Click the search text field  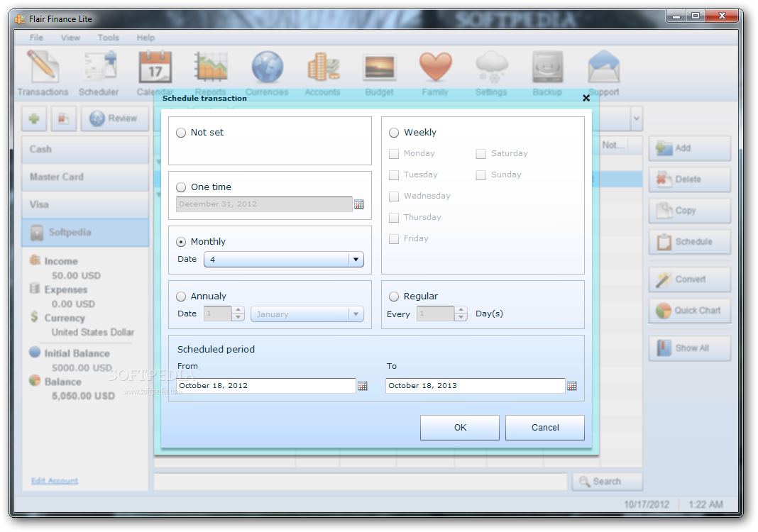pos(360,481)
